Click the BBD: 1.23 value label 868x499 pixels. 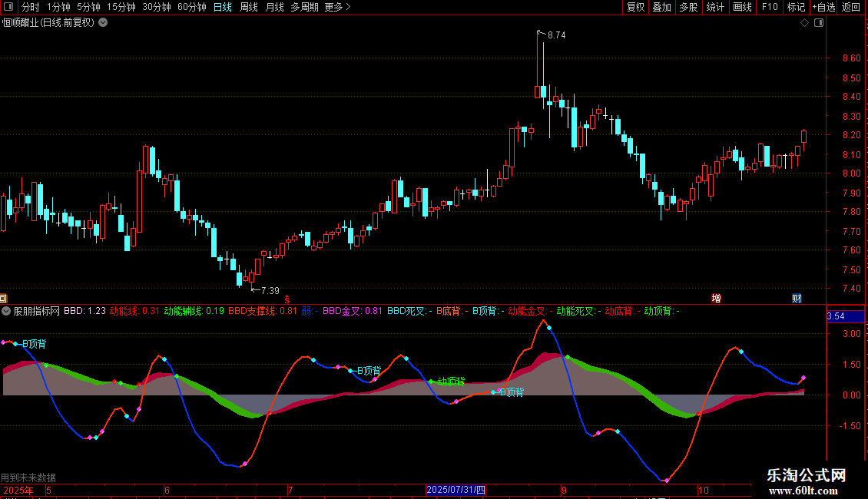coord(84,311)
